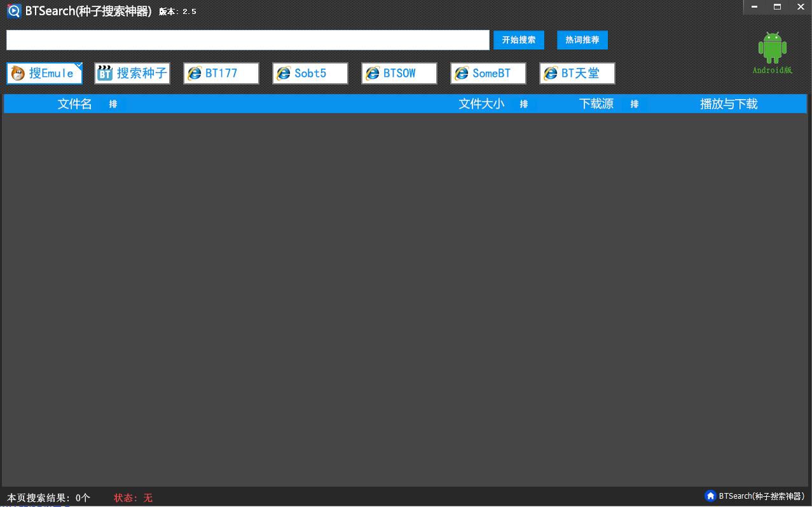The image size is (812, 507).
Task: Open BT177 via its Internet Explorer icon
Action: click(x=193, y=73)
